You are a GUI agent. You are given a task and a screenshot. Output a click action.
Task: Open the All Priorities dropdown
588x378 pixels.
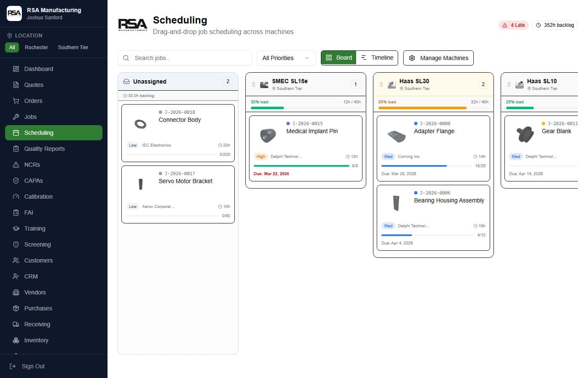(x=286, y=58)
